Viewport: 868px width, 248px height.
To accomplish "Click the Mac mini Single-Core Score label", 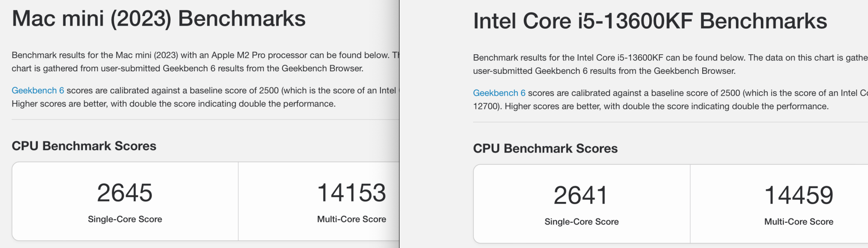I will (x=125, y=219).
